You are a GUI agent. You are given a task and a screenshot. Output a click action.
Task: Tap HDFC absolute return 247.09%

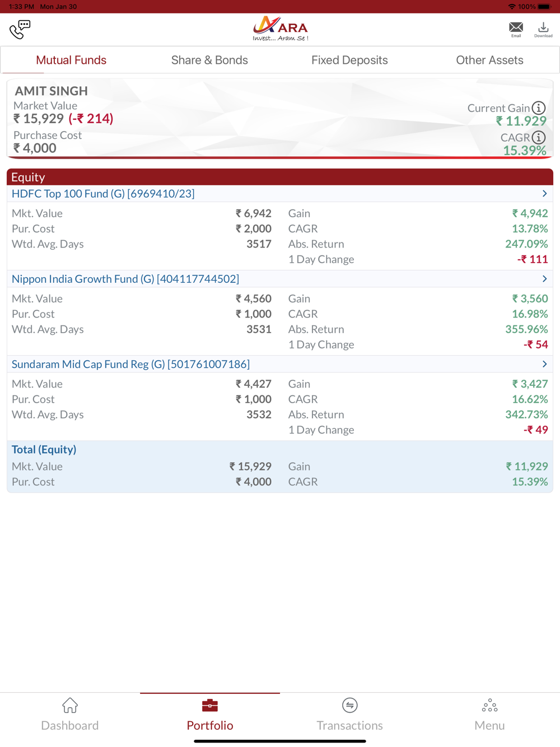tap(526, 244)
